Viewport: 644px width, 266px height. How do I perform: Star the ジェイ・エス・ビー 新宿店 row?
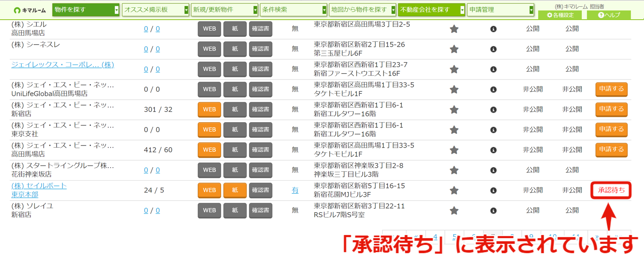(x=454, y=110)
